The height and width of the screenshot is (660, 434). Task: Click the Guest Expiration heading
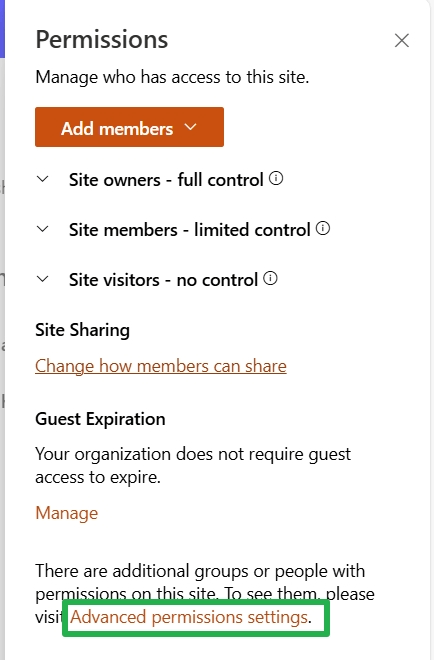coord(100,419)
